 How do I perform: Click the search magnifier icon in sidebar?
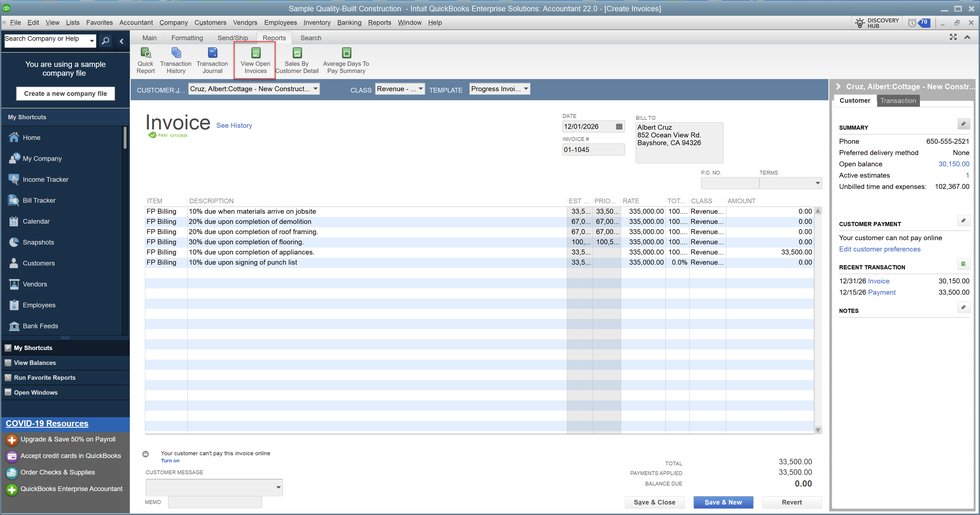pyautogui.click(x=106, y=41)
